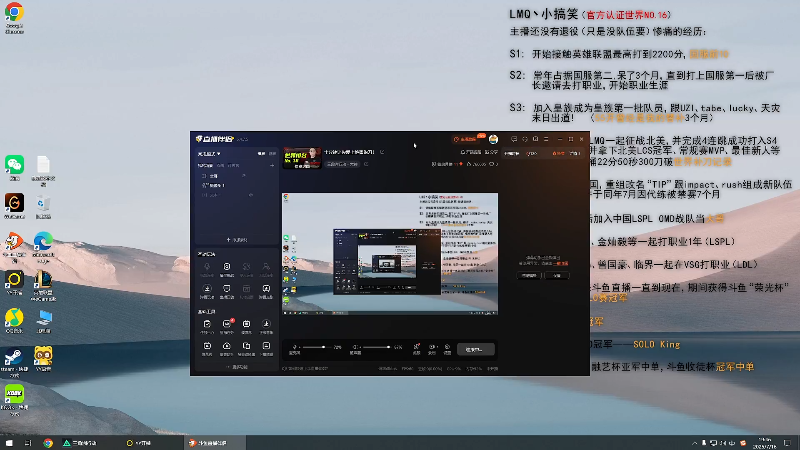
Task: Open the WeChat desktop shortcut
Action: (x=14, y=165)
